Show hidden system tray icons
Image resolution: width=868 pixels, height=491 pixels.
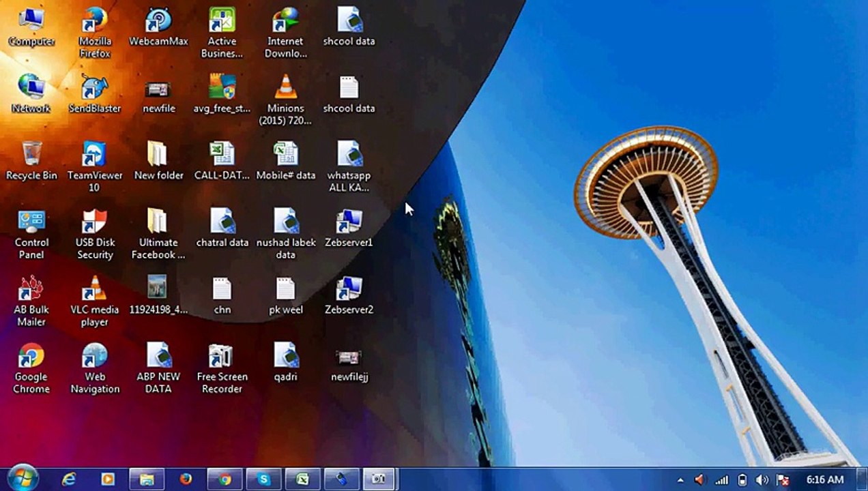click(x=680, y=480)
